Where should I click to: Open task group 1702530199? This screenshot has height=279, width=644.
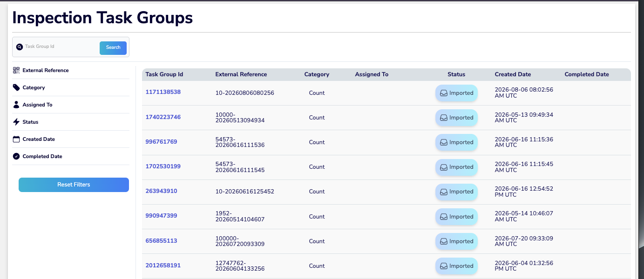(x=163, y=166)
